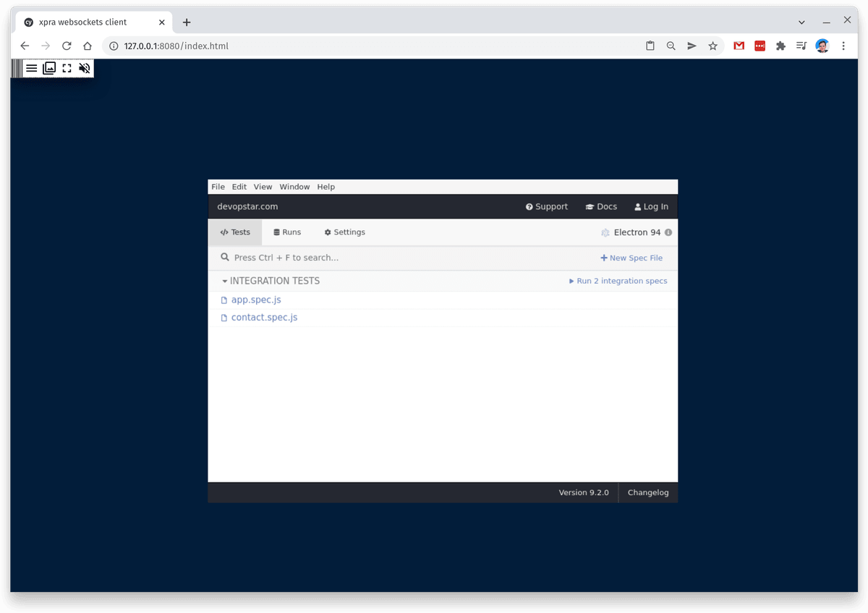
Task: Click the info icon next to Electron 94
Action: pos(667,232)
